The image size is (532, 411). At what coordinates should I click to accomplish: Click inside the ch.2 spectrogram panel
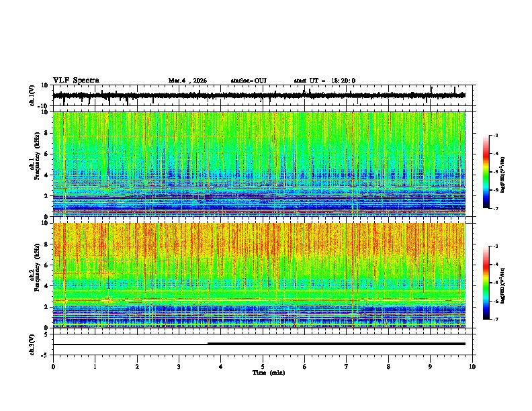click(x=259, y=275)
